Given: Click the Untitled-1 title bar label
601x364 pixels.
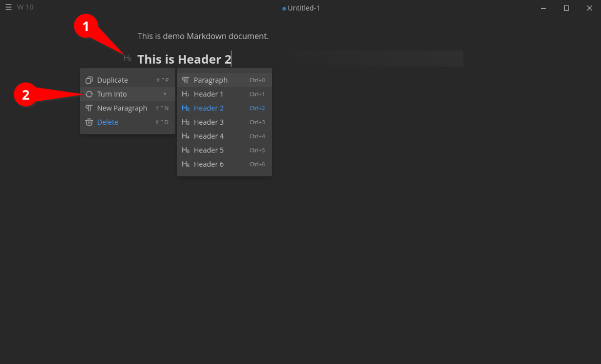Looking at the screenshot, I should point(303,8).
